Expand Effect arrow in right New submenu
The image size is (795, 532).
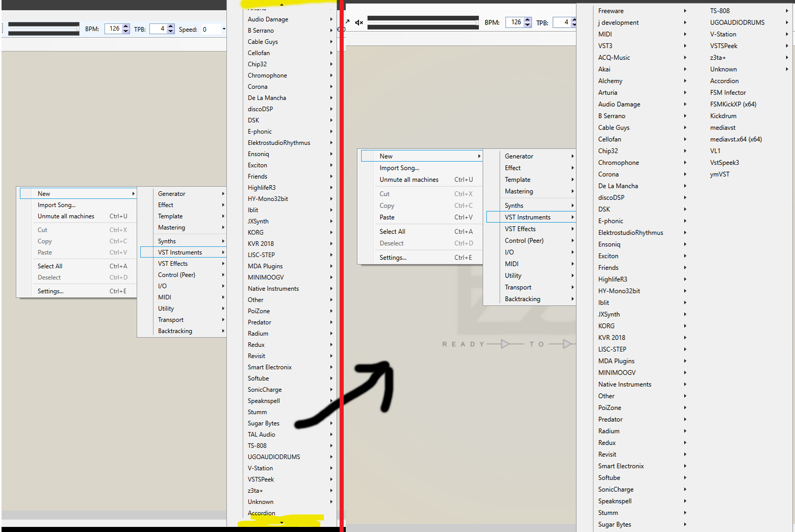coord(573,168)
